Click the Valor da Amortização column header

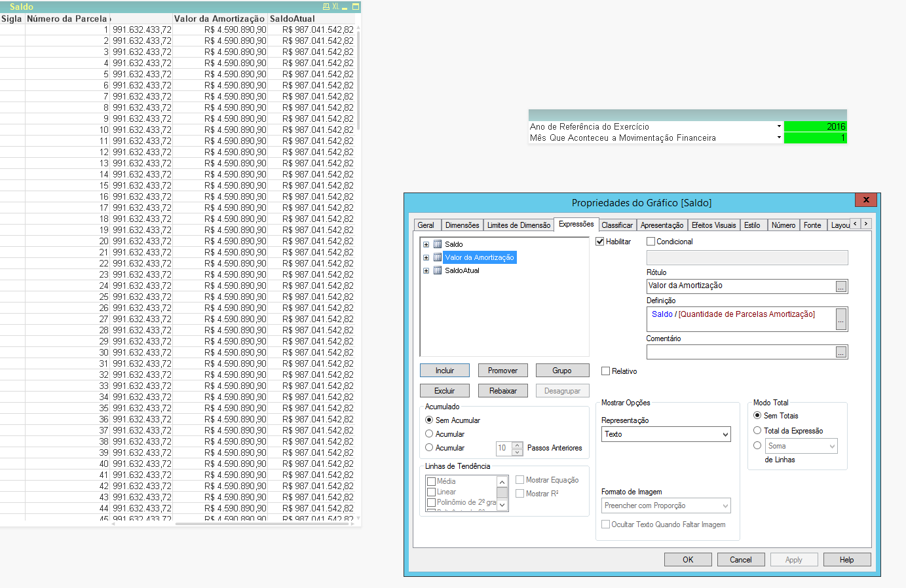coord(219,19)
